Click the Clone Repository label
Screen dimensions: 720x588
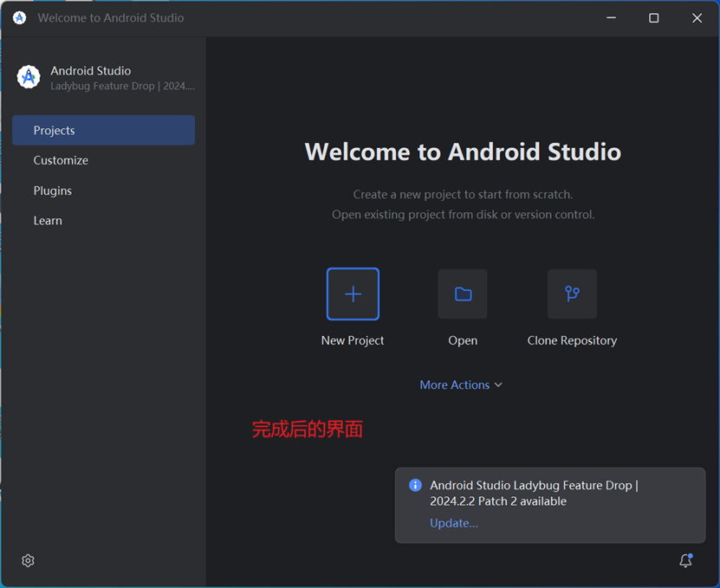click(572, 340)
